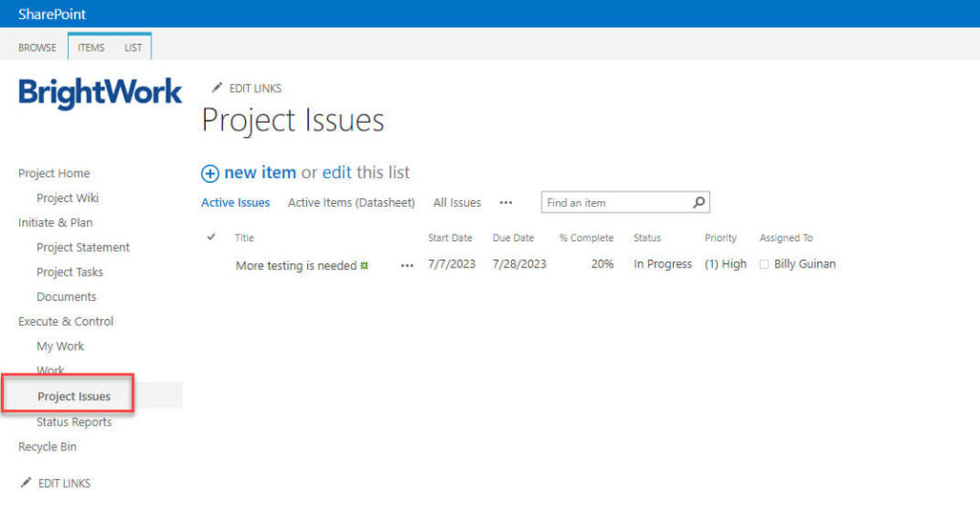Open the BROWSE ribbon tab

click(x=37, y=47)
